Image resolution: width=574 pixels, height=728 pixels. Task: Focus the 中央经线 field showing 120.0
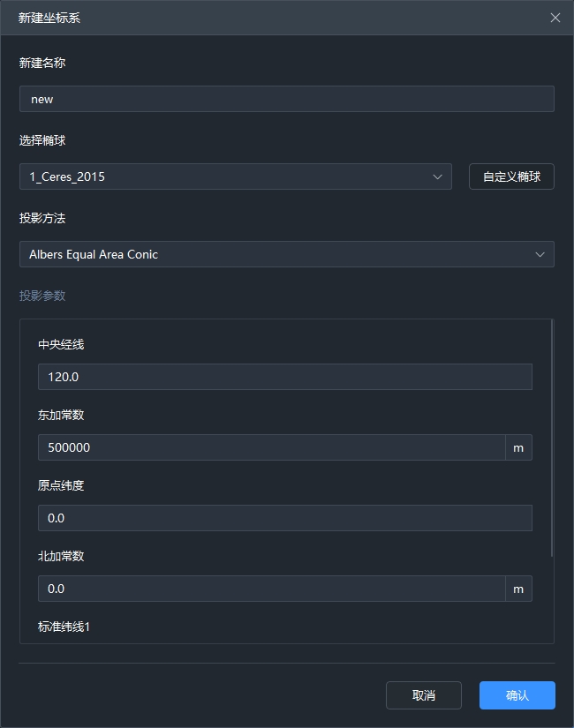pyautogui.click(x=284, y=377)
